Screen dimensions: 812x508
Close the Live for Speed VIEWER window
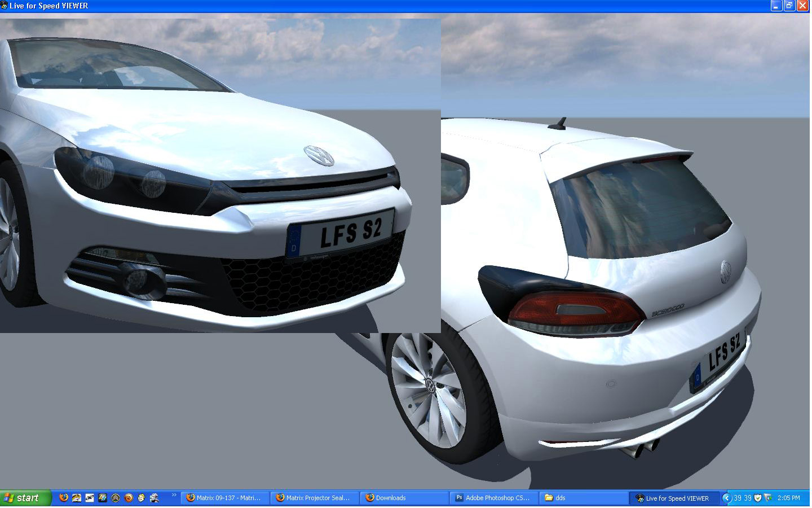802,6
